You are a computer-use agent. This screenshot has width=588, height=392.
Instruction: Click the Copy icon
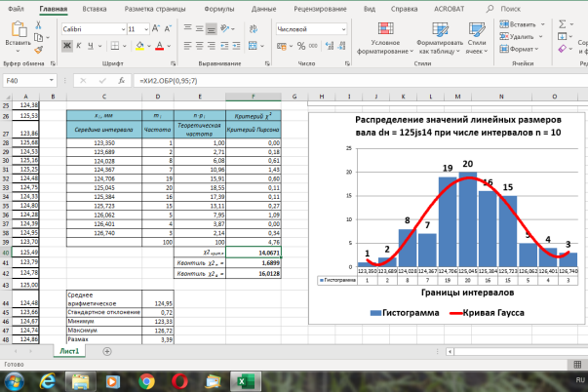point(38,37)
